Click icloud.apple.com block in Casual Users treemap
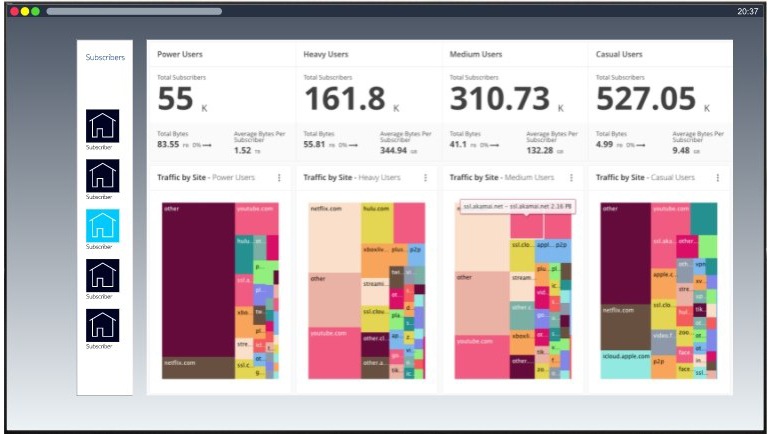Screen dimensions: 771x434 625,364
